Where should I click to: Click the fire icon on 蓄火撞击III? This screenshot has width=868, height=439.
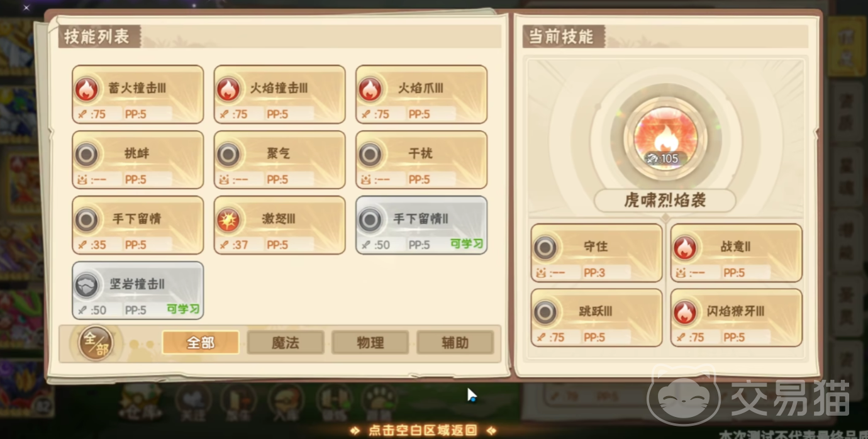pyautogui.click(x=86, y=89)
